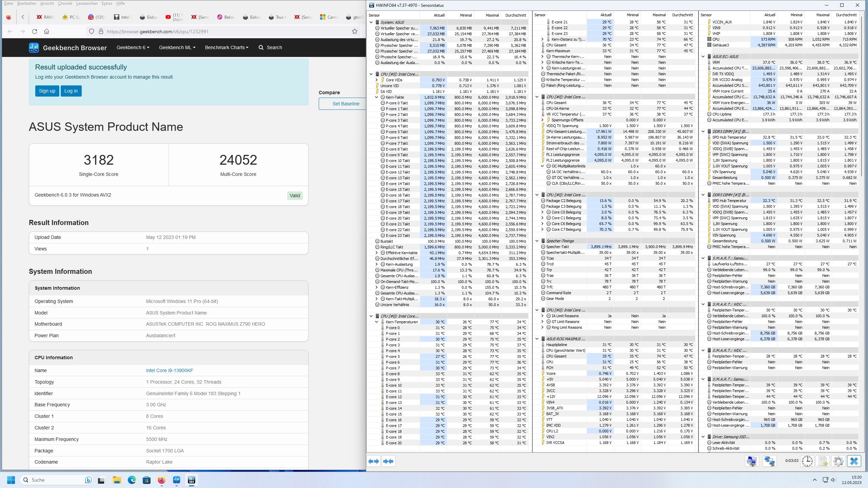868x488 pixels.
Task: Open Microsoft Store from the taskbar
Action: 147,480
